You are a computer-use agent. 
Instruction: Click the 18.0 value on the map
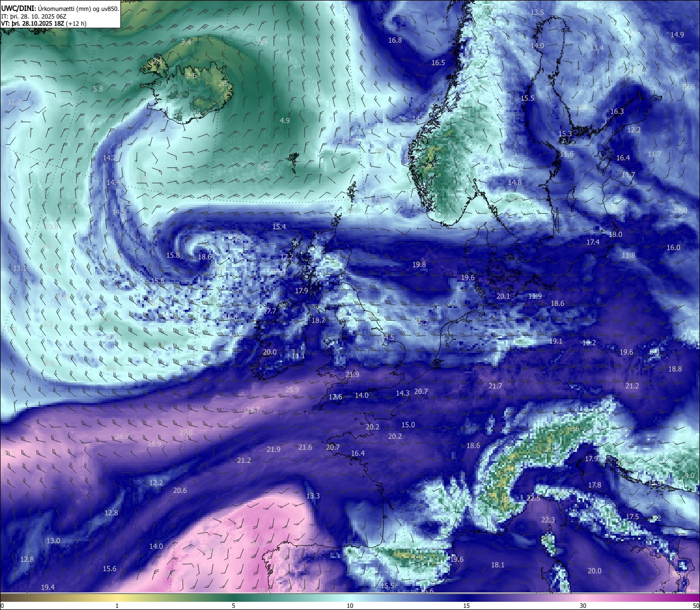click(x=615, y=235)
